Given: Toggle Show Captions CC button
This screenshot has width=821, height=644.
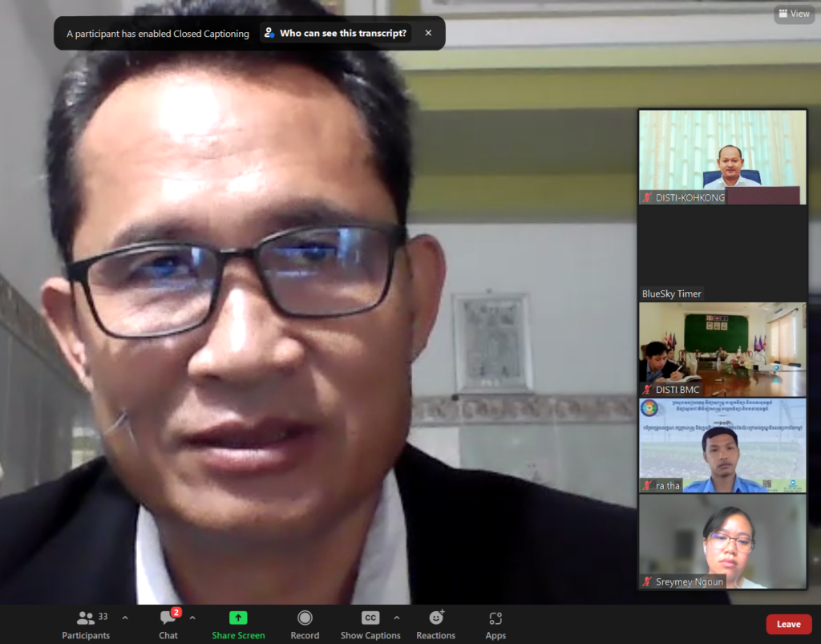Looking at the screenshot, I should pyautogui.click(x=370, y=618).
